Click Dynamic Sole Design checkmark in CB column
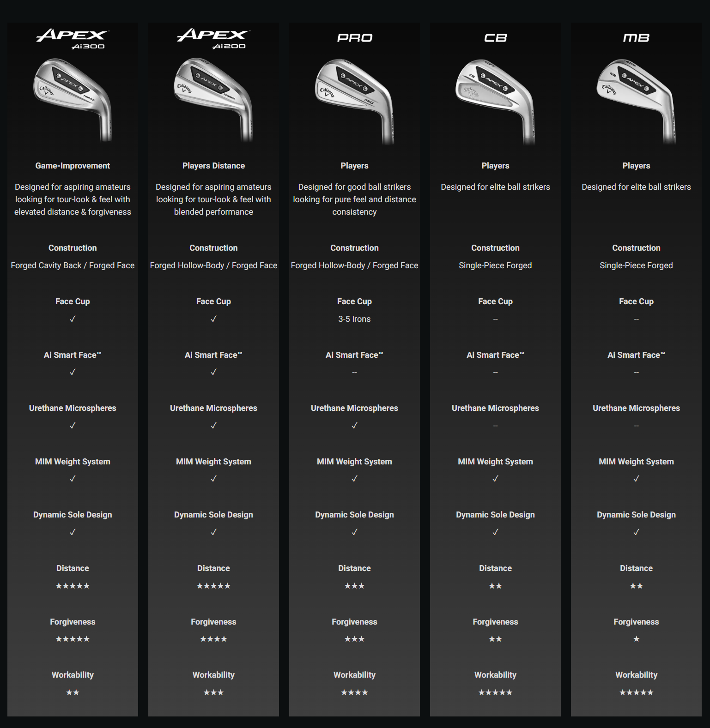Viewport: 710px width, 728px height. coord(495,532)
